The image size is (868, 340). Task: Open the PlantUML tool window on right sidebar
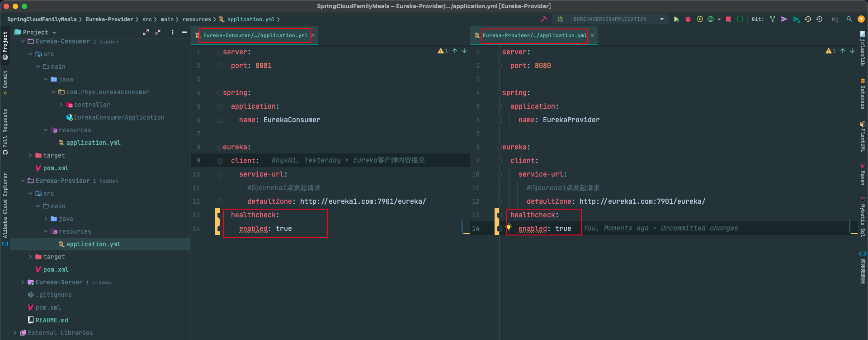click(x=863, y=136)
